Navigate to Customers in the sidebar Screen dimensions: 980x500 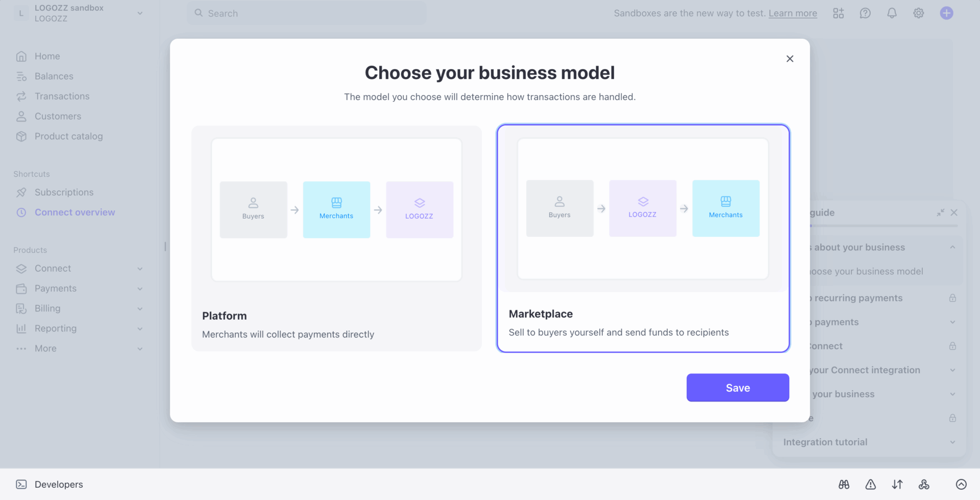click(58, 116)
